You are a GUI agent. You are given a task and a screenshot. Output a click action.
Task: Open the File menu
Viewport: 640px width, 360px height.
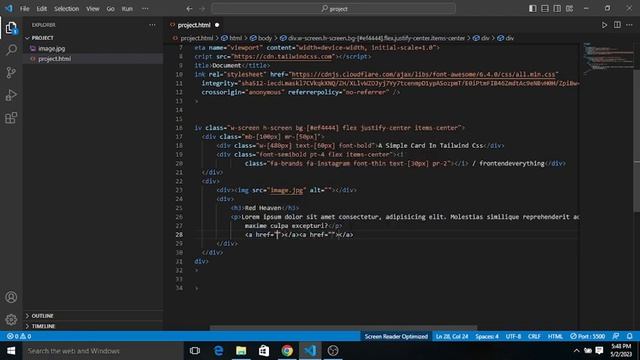[24, 9]
